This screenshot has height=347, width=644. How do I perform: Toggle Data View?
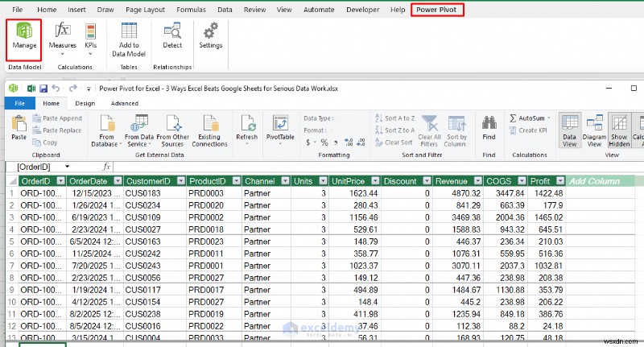tap(570, 130)
